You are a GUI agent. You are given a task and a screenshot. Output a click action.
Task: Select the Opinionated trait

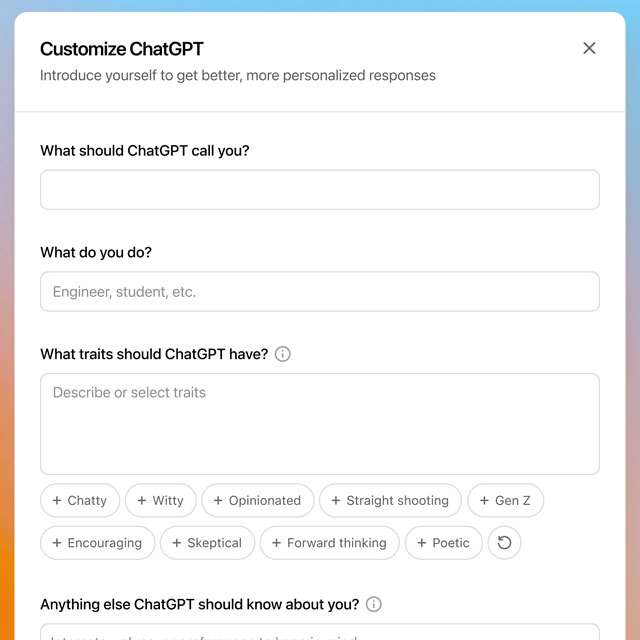point(257,501)
